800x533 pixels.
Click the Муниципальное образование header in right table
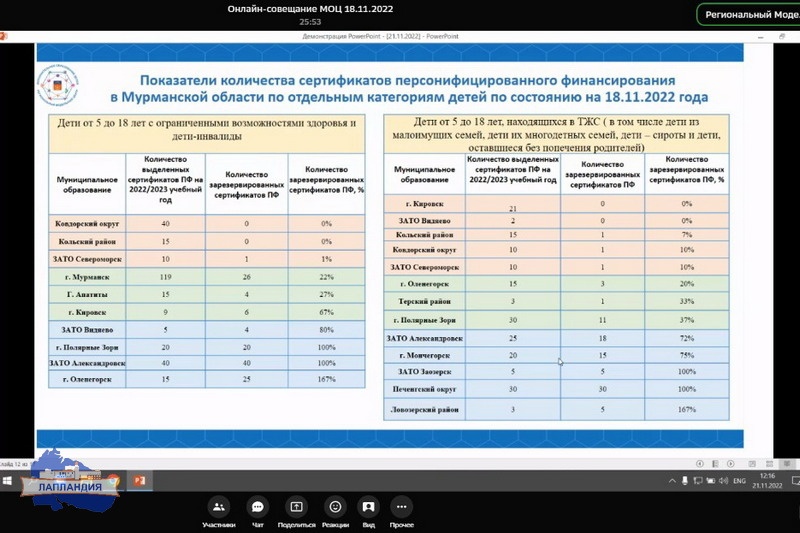pyautogui.click(x=424, y=174)
